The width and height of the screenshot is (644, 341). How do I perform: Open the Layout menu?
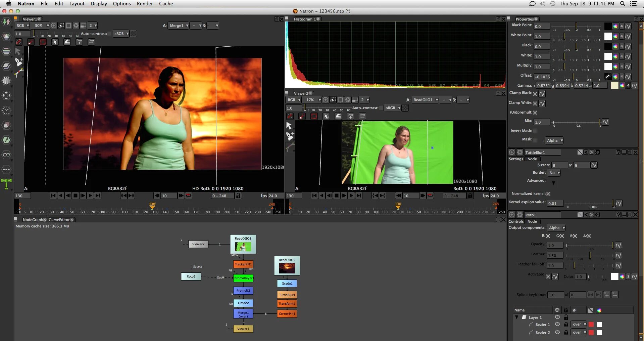(x=77, y=4)
